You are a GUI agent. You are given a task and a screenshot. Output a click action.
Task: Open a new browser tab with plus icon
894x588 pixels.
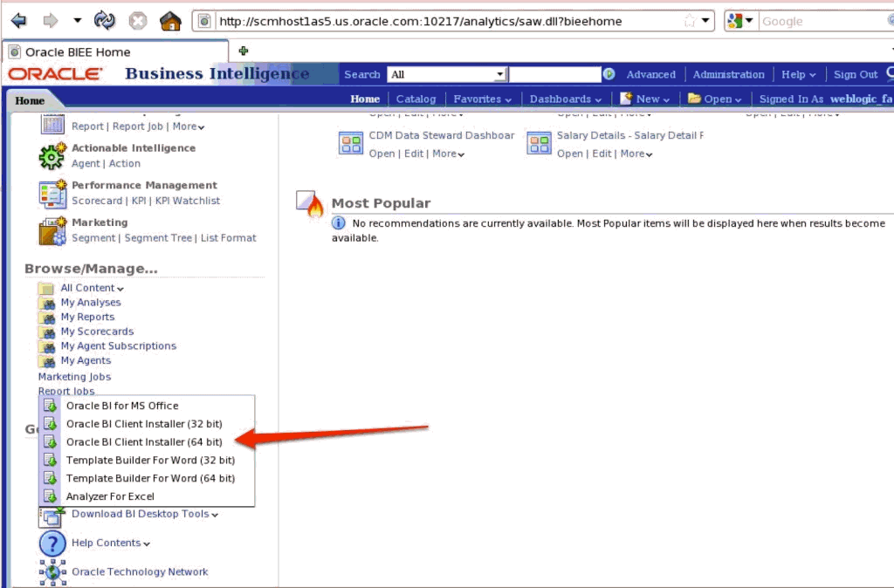[x=244, y=51]
